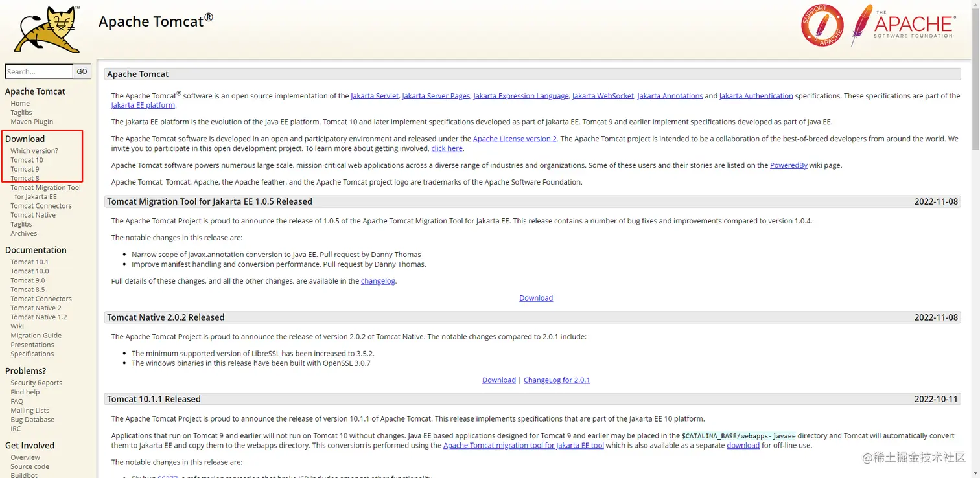Open Taglibs under Download section

pyautogui.click(x=21, y=223)
